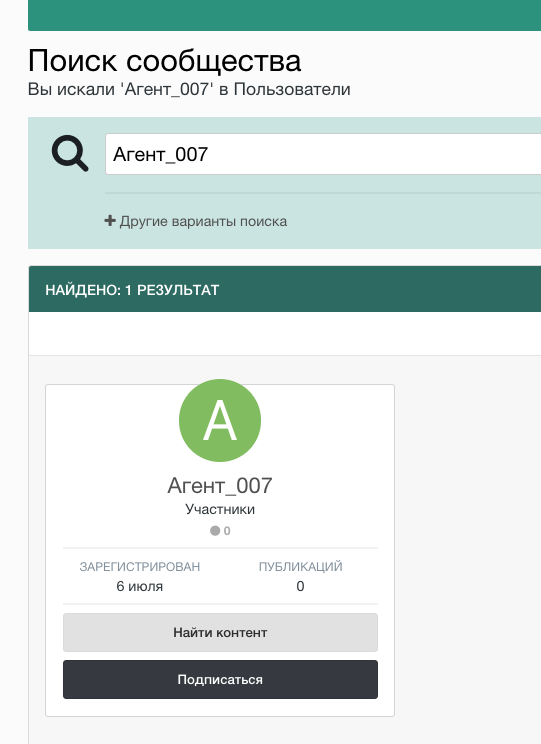The height and width of the screenshot is (744, 541).
Task: Expand Другие варианты поиска options
Action: click(196, 221)
